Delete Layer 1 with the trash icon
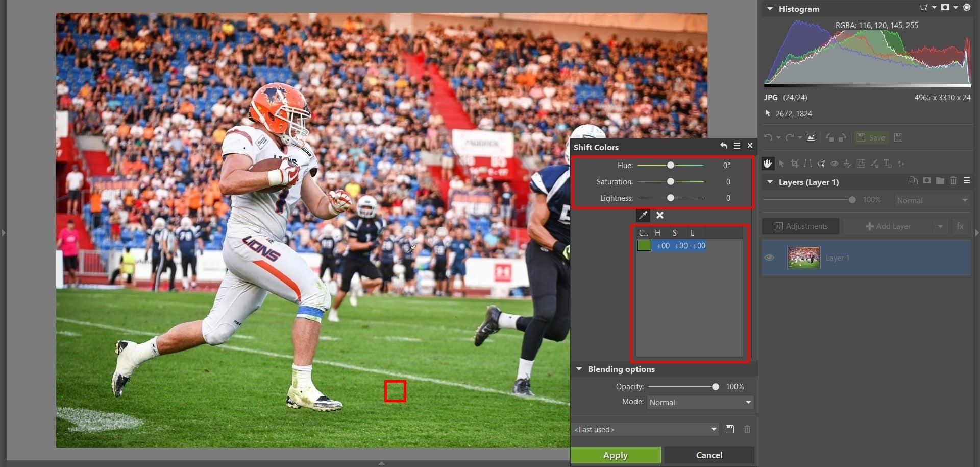The image size is (980, 467). [953, 181]
